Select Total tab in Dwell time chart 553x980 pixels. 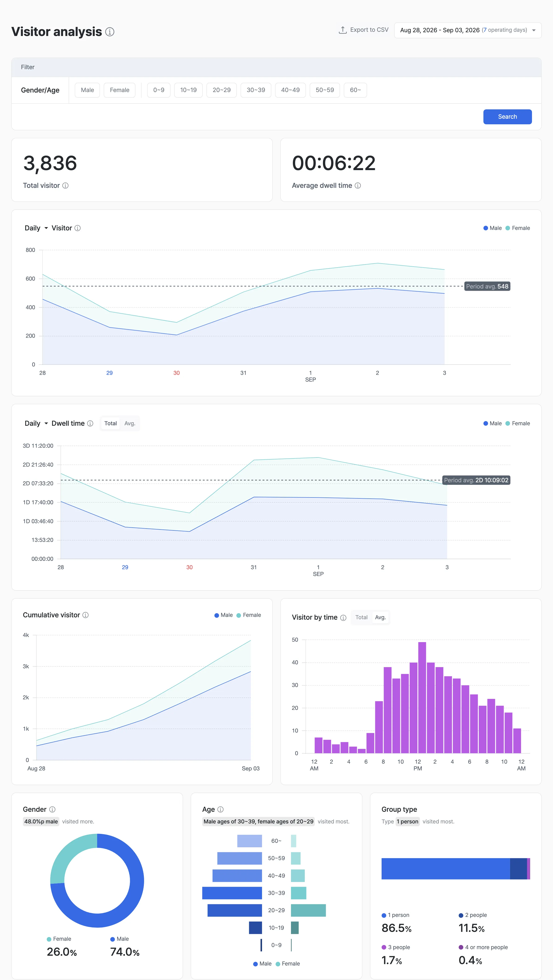tap(111, 423)
